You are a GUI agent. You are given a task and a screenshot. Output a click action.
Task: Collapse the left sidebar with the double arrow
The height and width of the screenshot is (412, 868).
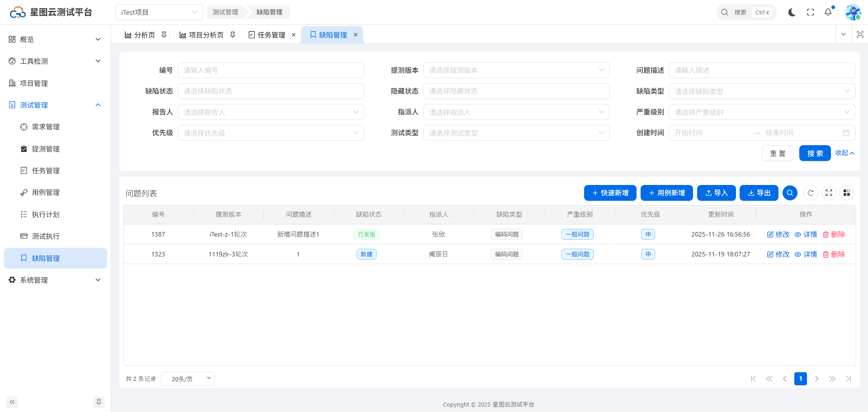(12, 402)
